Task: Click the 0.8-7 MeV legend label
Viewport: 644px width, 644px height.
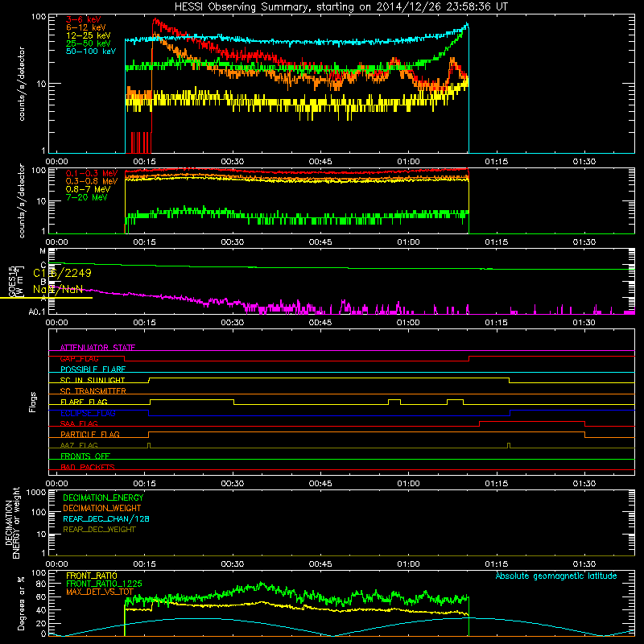Action: tap(88, 189)
